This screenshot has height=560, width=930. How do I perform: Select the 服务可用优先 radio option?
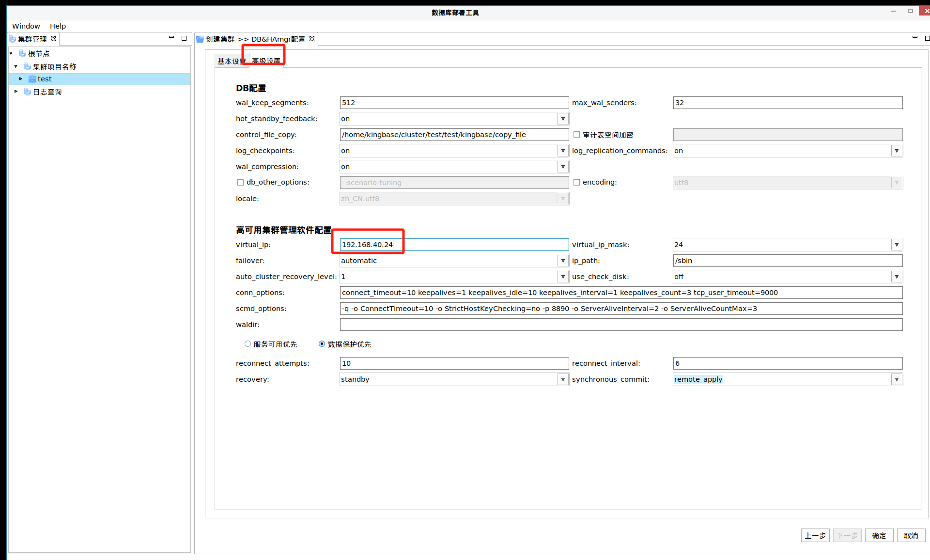tap(248, 344)
